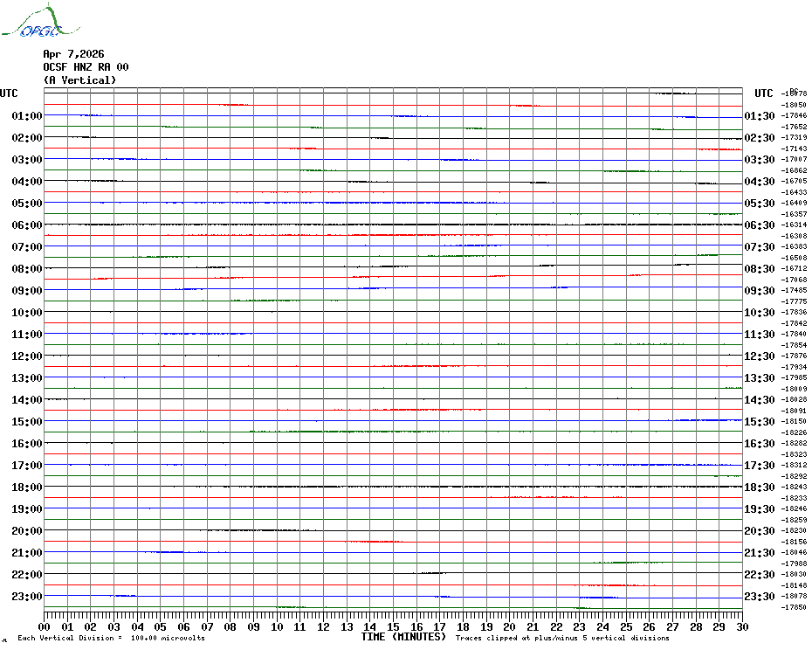Click the 16:00 row time label
The width and height of the screenshot is (812, 650).
pos(27,443)
